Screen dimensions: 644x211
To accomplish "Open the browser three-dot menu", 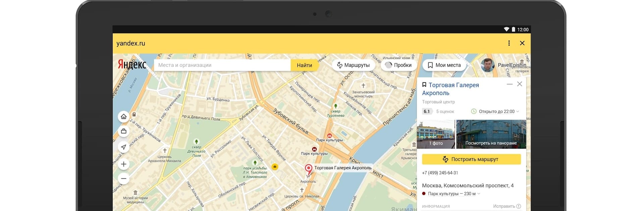I will [509, 43].
